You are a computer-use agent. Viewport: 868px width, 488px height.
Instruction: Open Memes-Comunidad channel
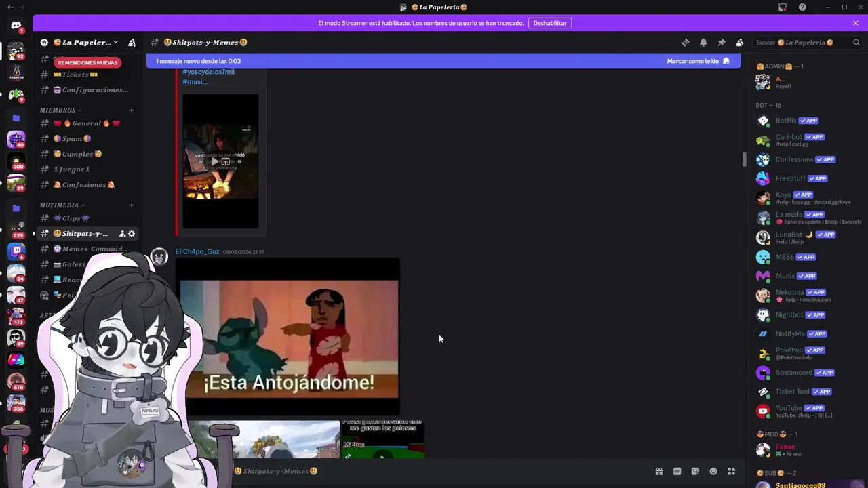tap(87, 249)
